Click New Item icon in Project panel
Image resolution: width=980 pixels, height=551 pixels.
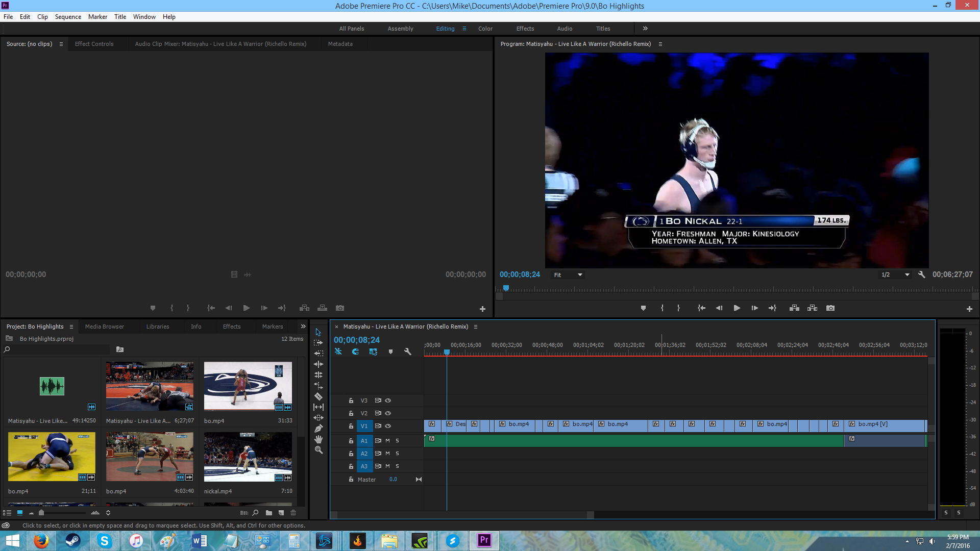[281, 513]
